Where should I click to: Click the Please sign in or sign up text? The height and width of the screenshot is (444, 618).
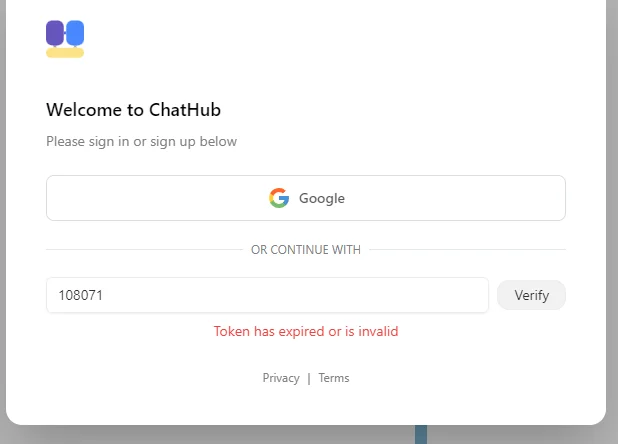pyautogui.click(x=141, y=141)
